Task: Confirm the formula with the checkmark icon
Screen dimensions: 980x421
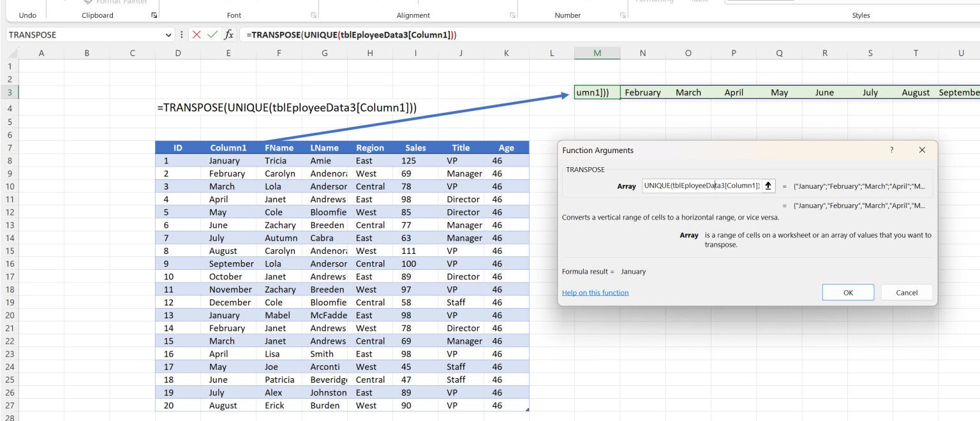Action: pos(212,34)
